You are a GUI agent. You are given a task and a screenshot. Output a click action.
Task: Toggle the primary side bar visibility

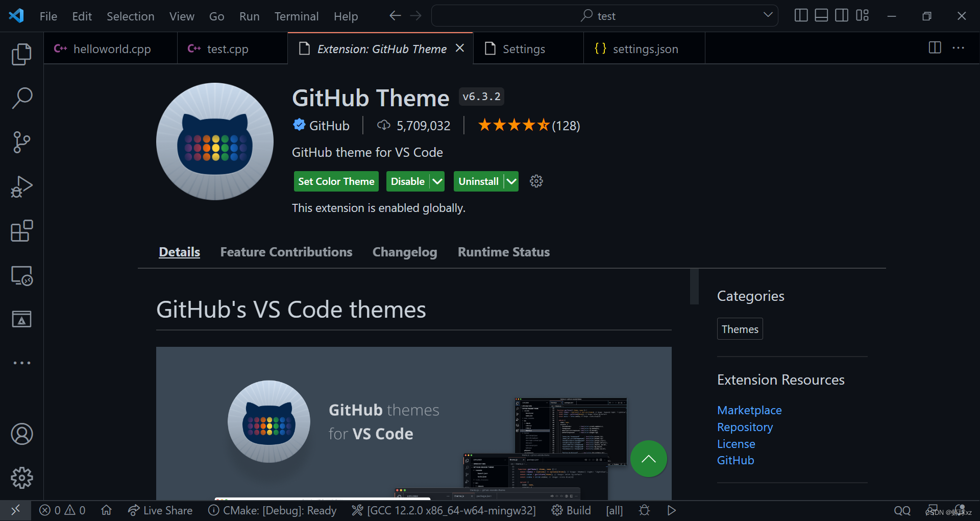pos(801,16)
